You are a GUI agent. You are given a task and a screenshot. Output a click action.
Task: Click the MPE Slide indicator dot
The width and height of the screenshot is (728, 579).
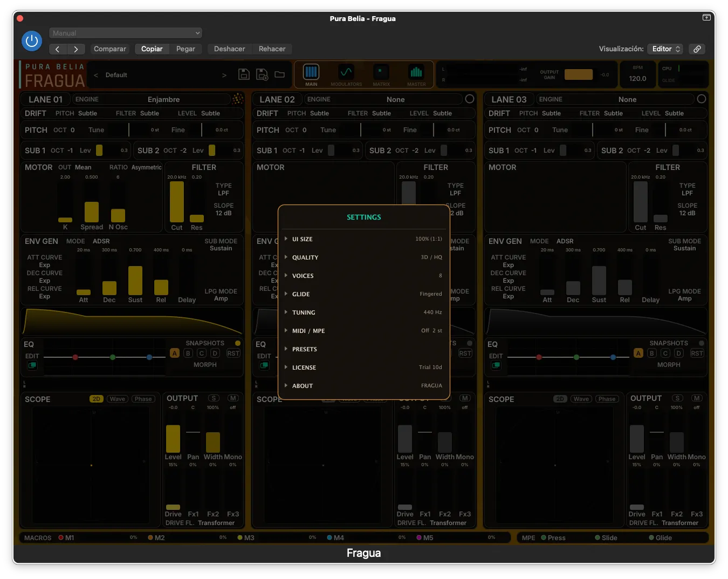[x=597, y=537]
